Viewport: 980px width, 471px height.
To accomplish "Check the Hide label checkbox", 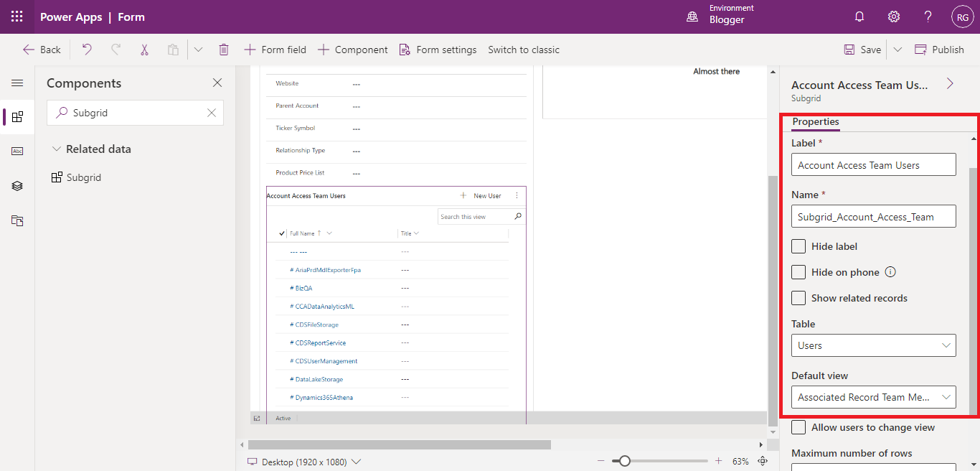I will pos(798,246).
